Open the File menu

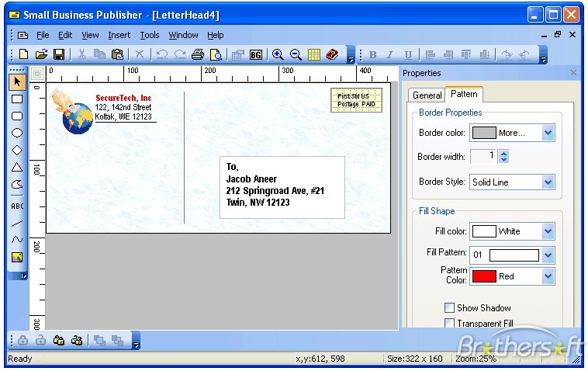pyautogui.click(x=43, y=35)
